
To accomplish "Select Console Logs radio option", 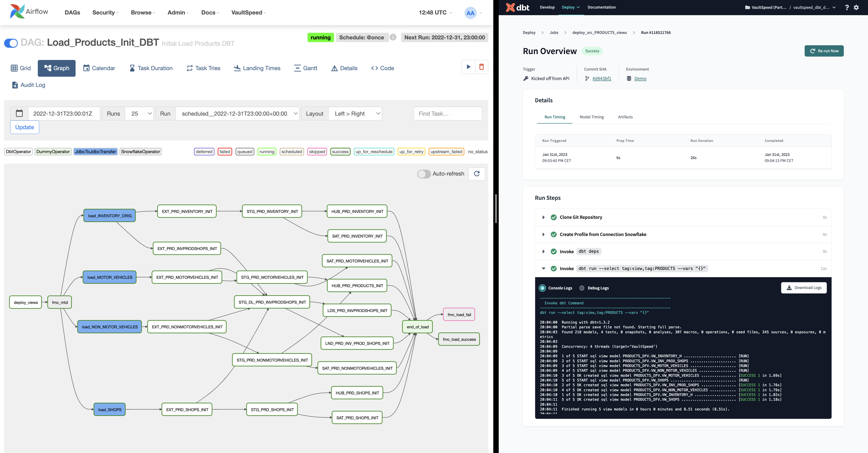I will point(542,288).
